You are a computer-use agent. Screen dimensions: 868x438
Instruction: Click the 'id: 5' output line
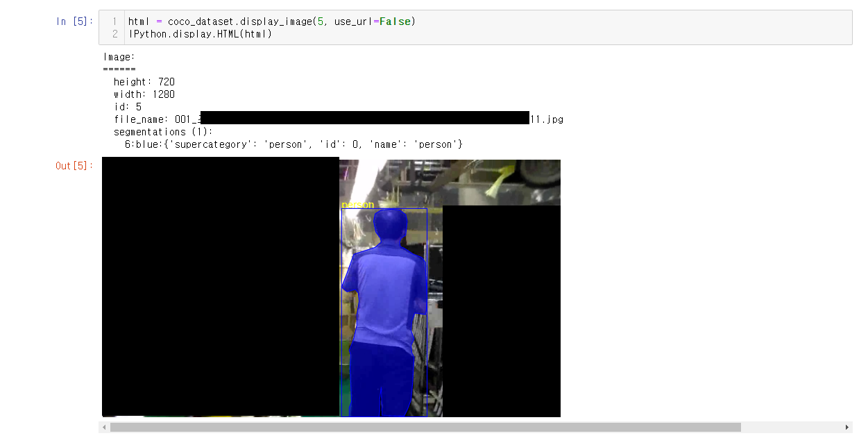[x=128, y=107]
